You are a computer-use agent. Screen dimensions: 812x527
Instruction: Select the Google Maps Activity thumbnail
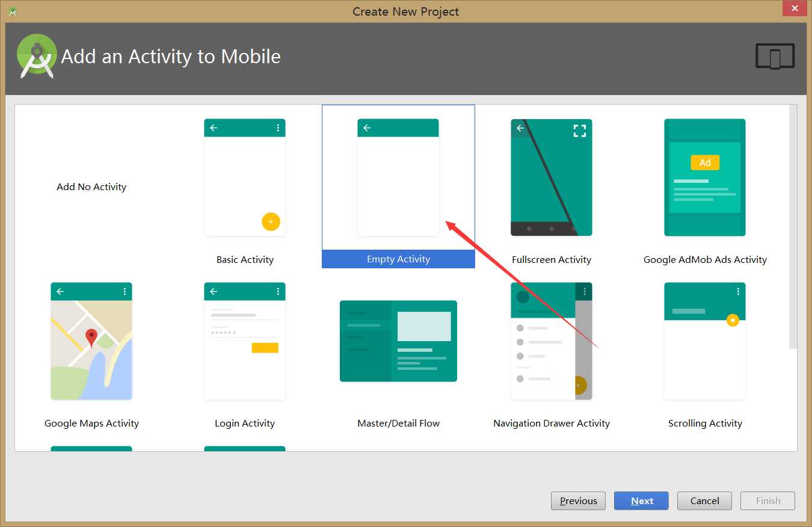click(x=91, y=341)
